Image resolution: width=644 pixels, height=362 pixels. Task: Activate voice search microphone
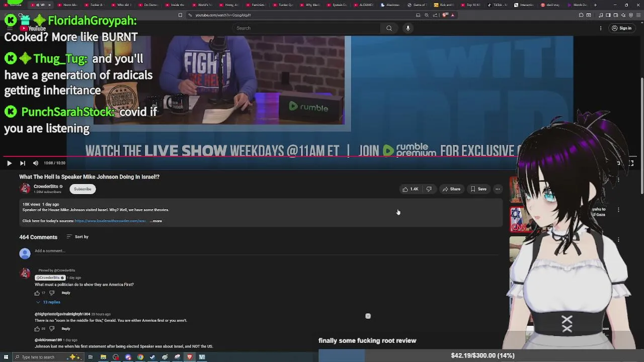[x=408, y=28]
